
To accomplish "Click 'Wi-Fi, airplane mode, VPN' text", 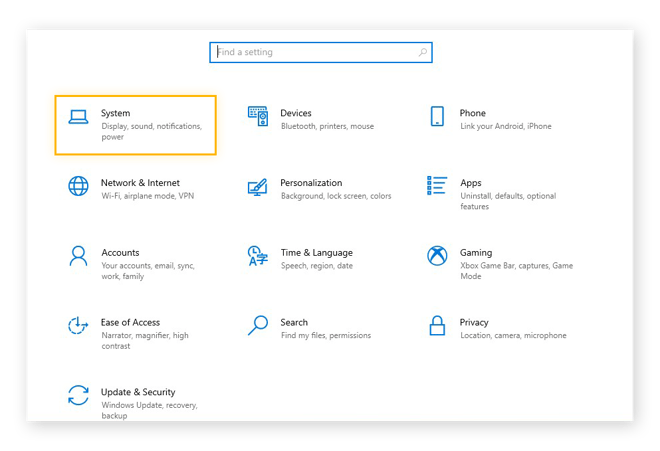I will 148,196.
